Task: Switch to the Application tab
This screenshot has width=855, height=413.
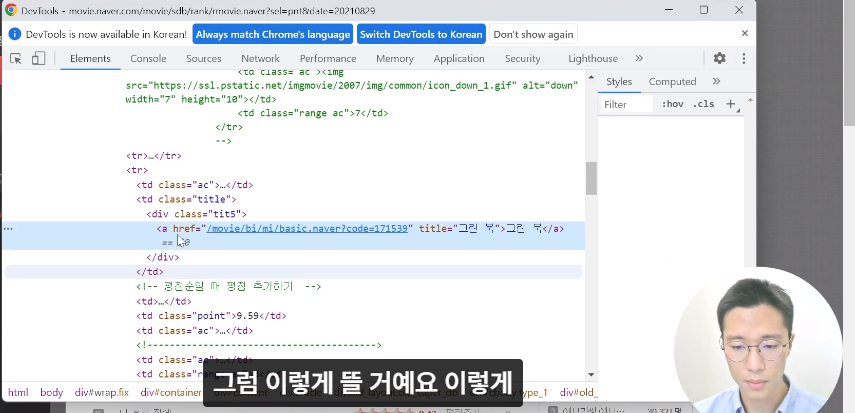Action: (459, 58)
